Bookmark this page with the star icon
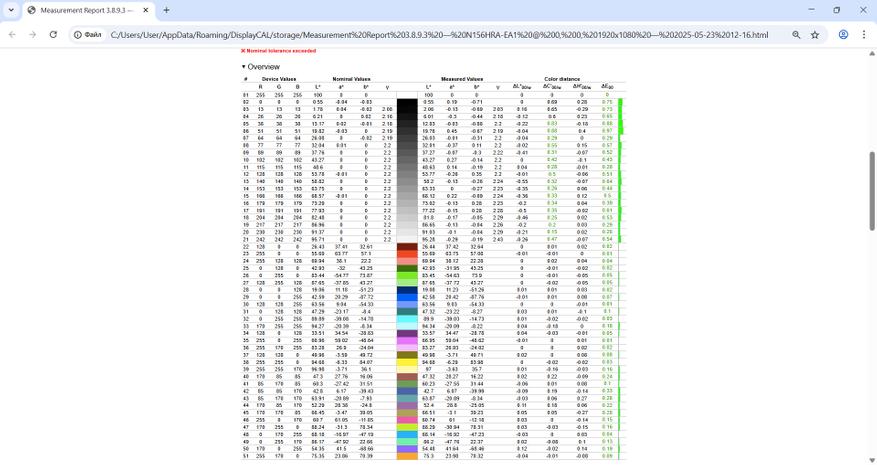The image size is (877, 465). (815, 35)
